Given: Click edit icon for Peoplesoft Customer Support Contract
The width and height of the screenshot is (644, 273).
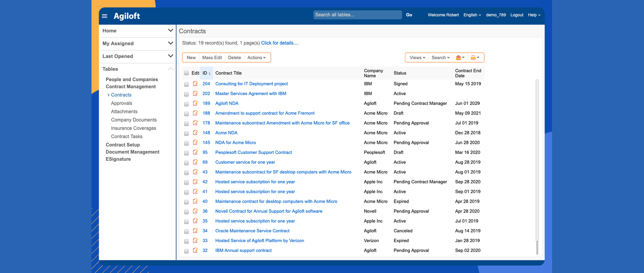Looking at the screenshot, I should (195, 152).
